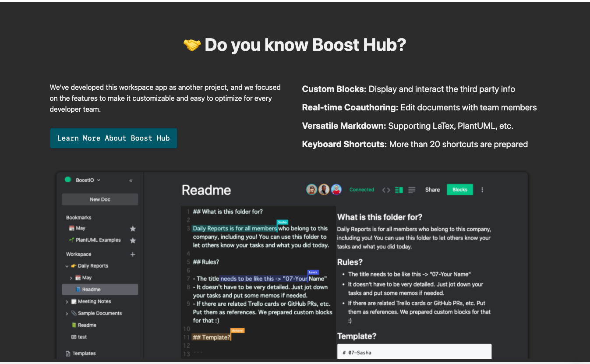The image size is (590, 364).
Task: Click the New Doc button
Action: coord(100,199)
